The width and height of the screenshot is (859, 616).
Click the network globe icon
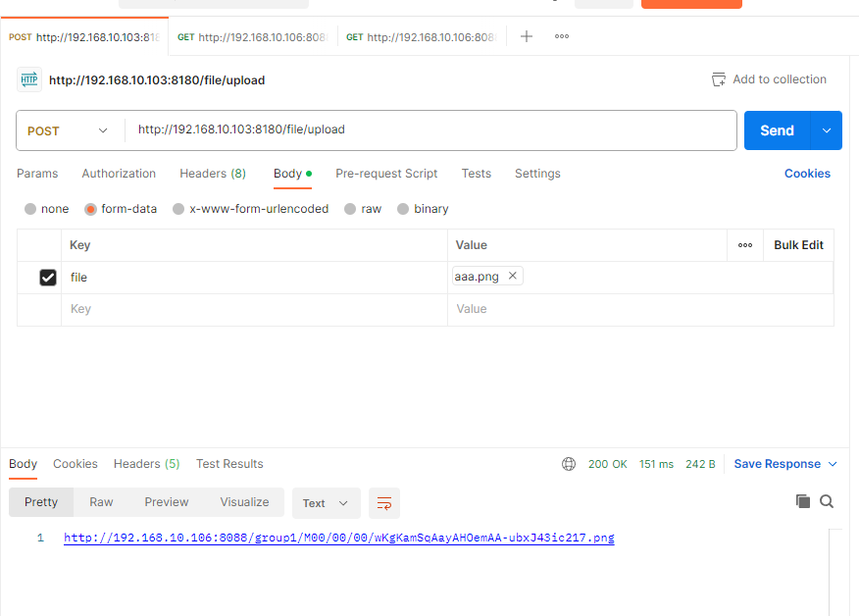pos(569,464)
